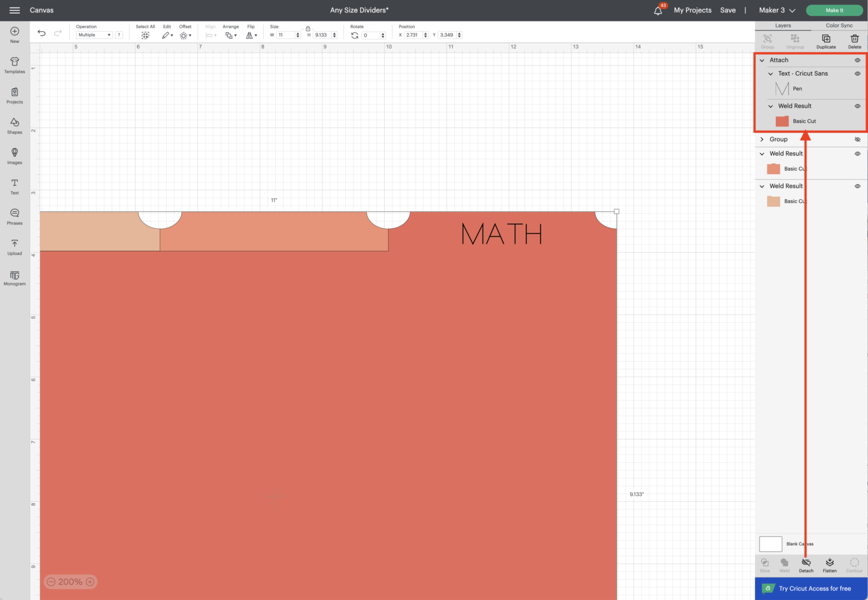Collapse the first Weld Result layer

tap(770, 106)
